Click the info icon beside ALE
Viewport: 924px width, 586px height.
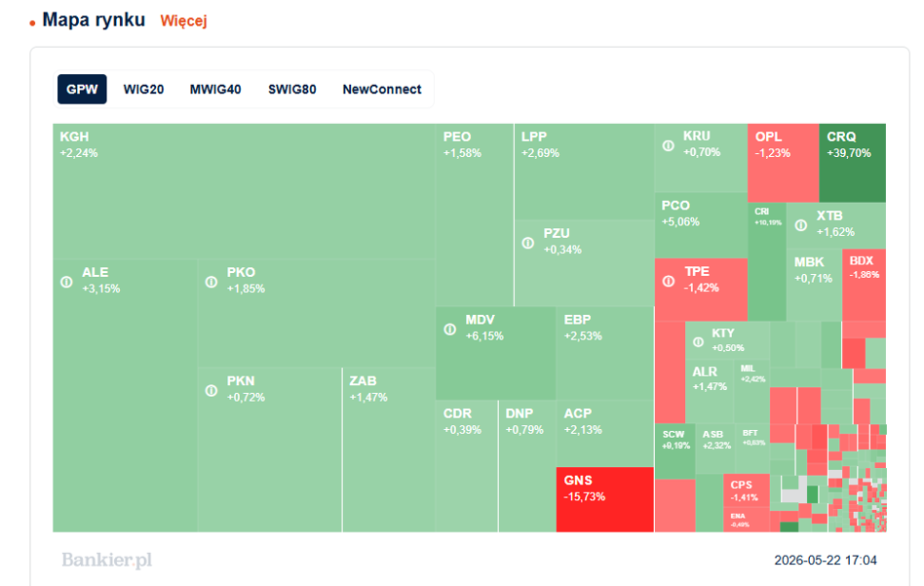(x=66, y=282)
